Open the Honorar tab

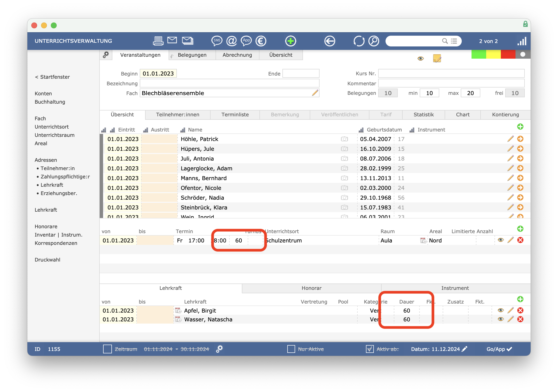[311, 288]
